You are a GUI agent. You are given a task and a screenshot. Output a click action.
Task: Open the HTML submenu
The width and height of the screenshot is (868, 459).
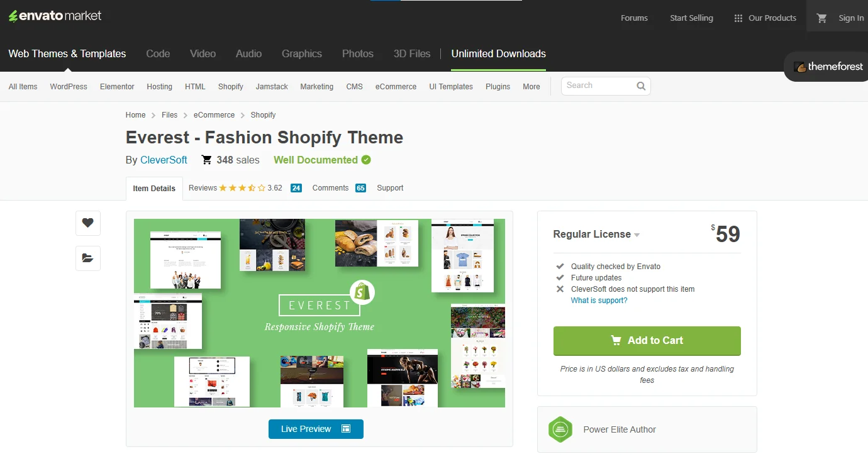(x=195, y=87)
